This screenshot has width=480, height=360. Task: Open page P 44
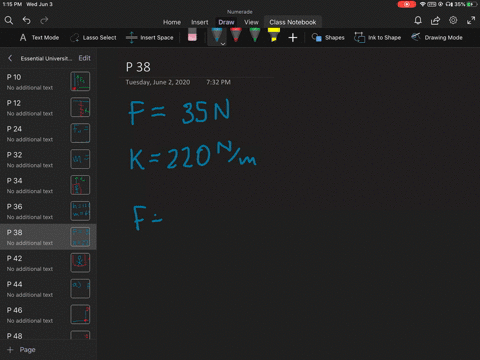pos(48,289)
